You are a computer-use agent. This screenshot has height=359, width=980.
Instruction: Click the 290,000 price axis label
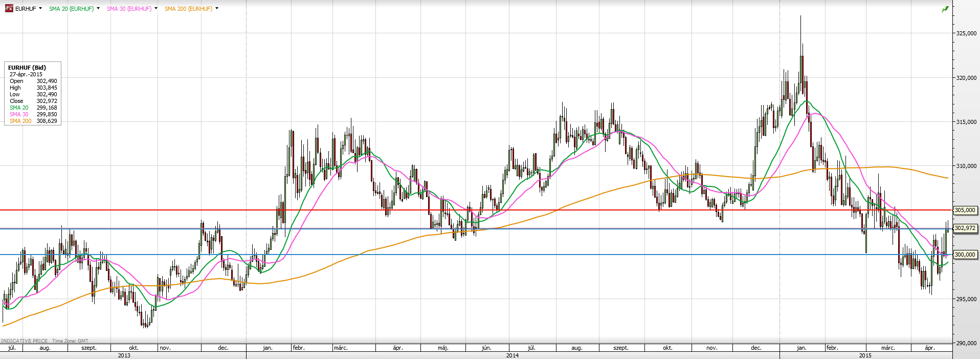coord(966,343)
